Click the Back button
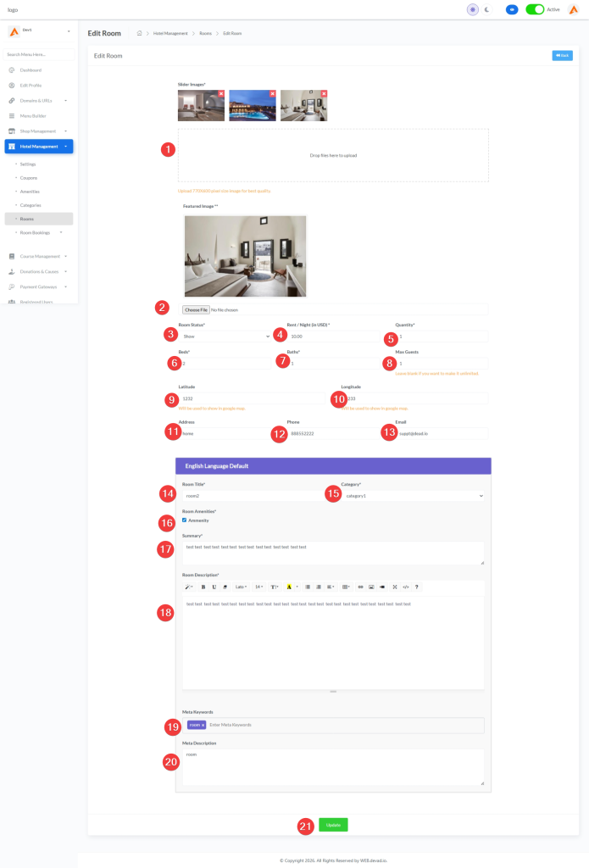 (562, 55)
